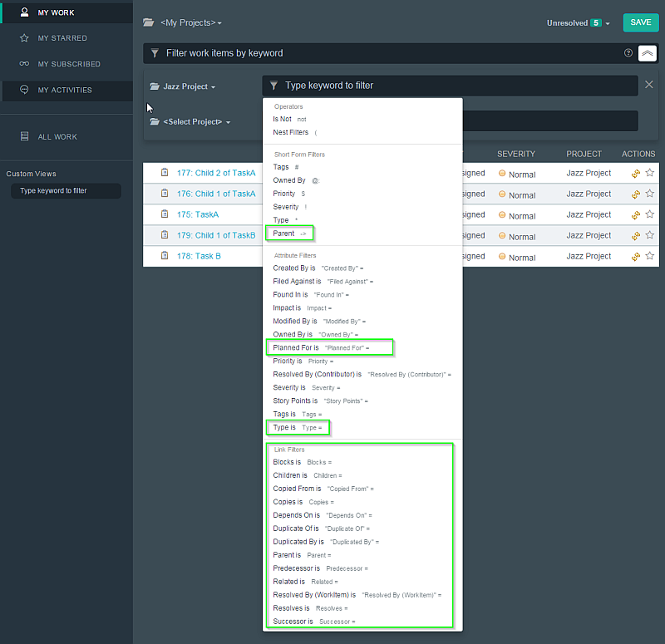Open the Unresolved status dropdown
The height and width of the screenshot is (644, 665).
[x=578, y=23]
